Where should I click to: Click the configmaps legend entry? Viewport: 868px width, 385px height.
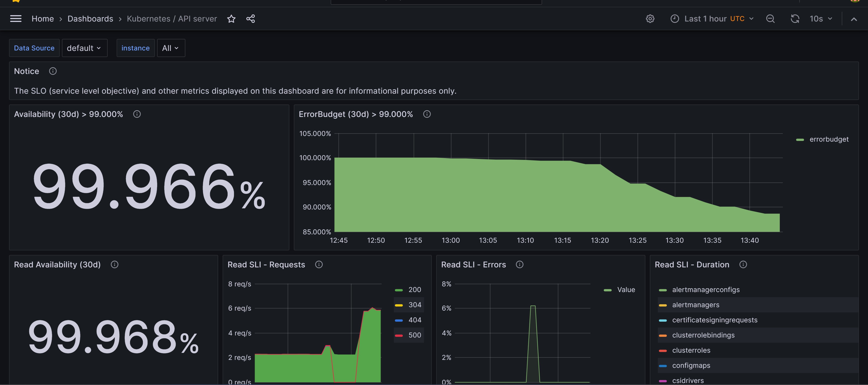coord(691,366)
